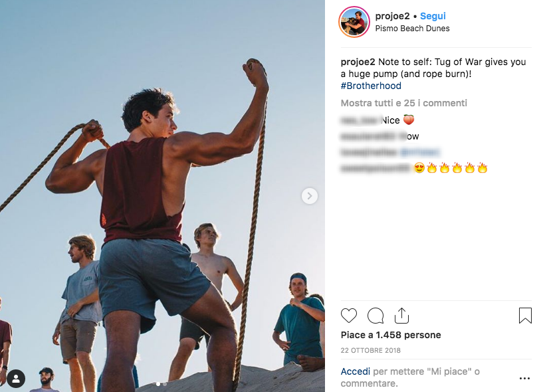Go to next photo with carousel arrow
The height and width of the screenshot is (392, 543).
[309, 196]
